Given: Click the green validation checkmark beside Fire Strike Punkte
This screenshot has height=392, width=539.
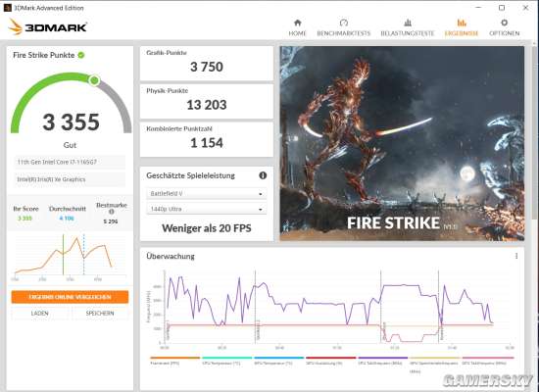Looking at the screenshot, I should point(81,55).
